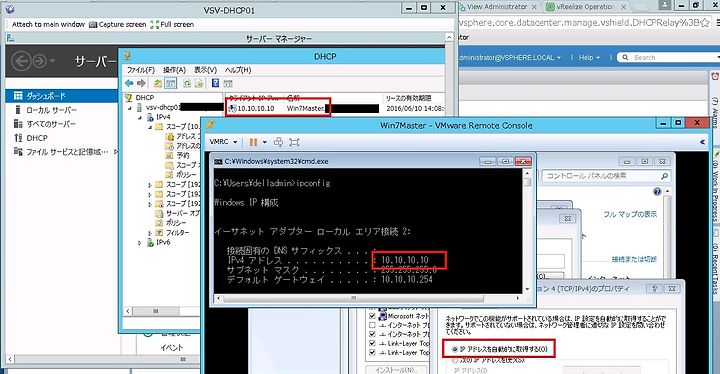Click インストール(N)... button
Viewport: 720px width, 374px height.
pos(396,370)
